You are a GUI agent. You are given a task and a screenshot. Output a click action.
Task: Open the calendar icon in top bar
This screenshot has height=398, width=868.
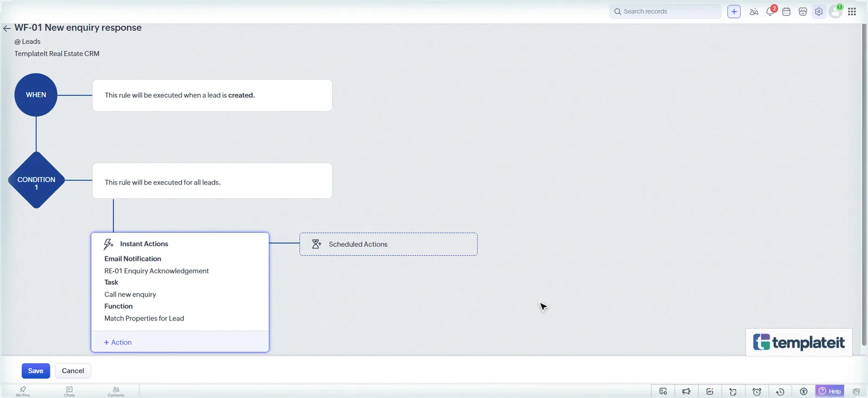pos(787,11)
